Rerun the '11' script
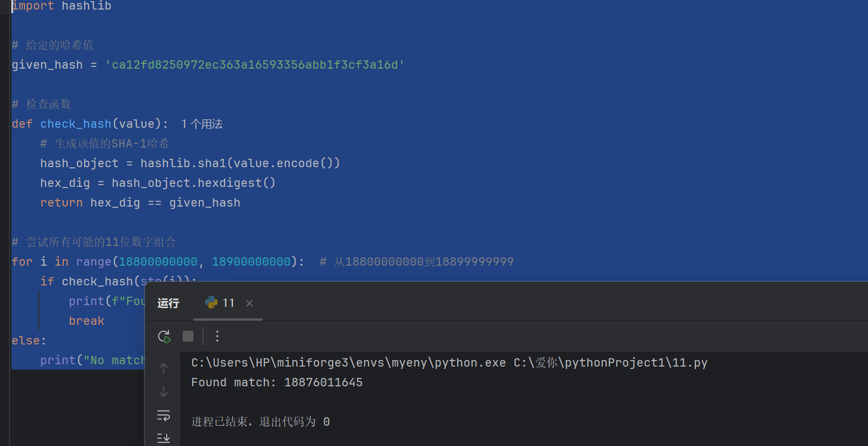 164,336
